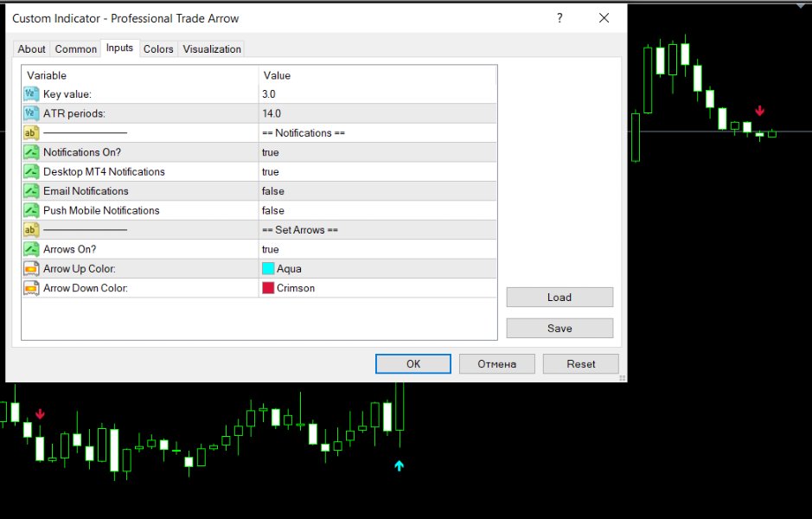812x519 pixels.
Task: Click the Arrow Up Color row icon
Action: [31, 268]
